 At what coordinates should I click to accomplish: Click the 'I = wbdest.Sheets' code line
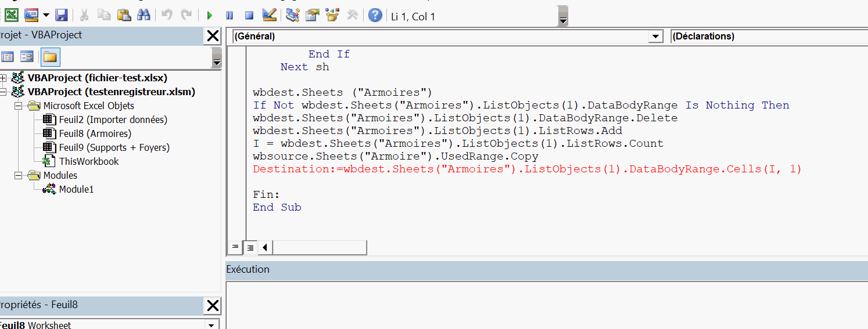458,144
